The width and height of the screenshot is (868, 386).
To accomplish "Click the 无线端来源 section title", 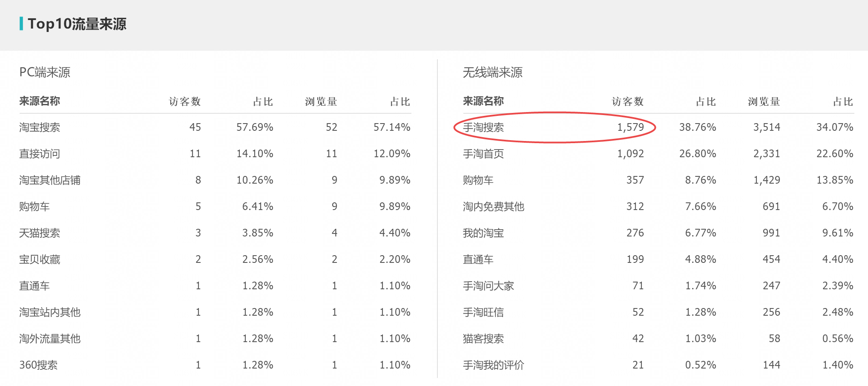I will coord(492,72).
